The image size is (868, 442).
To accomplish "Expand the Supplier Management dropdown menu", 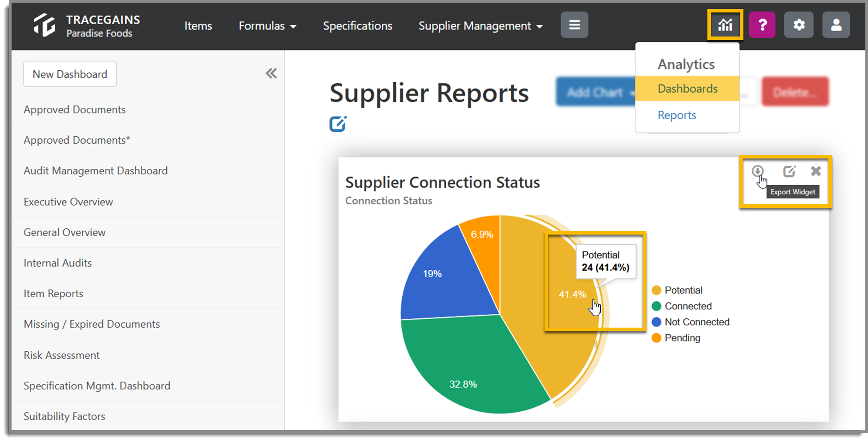I will click(x=480, y=26).
